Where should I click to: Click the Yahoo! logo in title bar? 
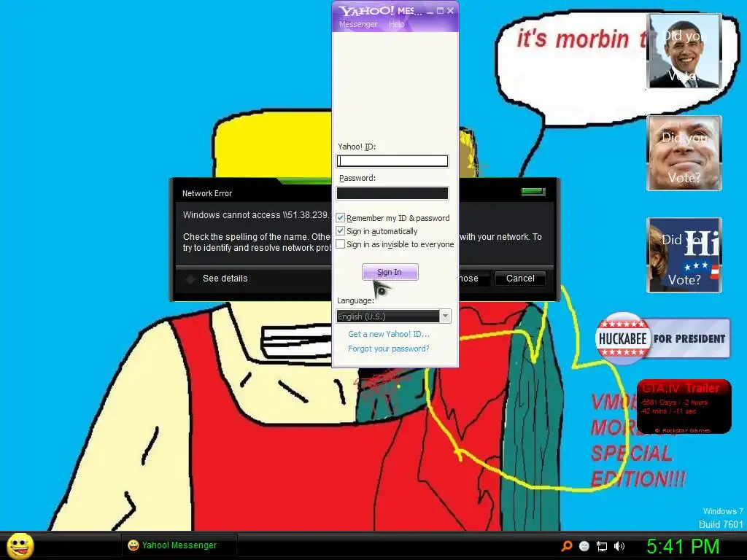pos(366,10)
